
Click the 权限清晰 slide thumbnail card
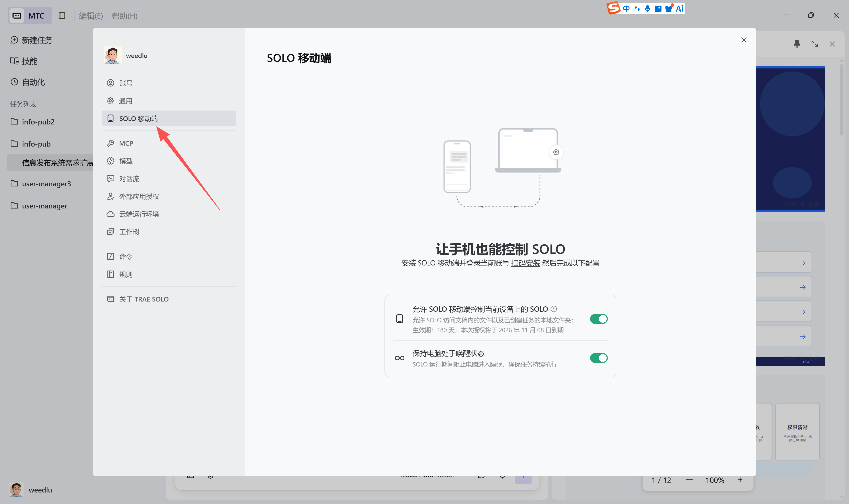tap(797, 432)
